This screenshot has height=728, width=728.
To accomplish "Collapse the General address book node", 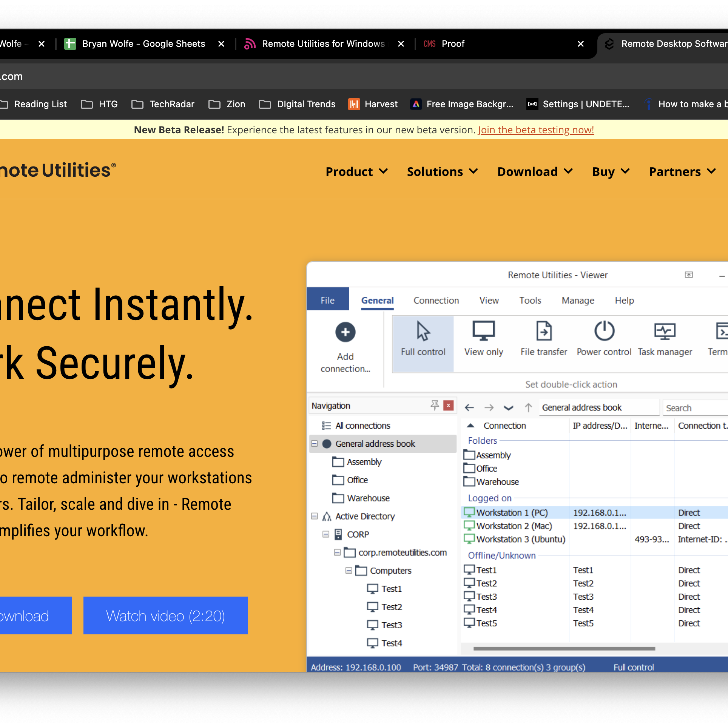I will [314, 444].
